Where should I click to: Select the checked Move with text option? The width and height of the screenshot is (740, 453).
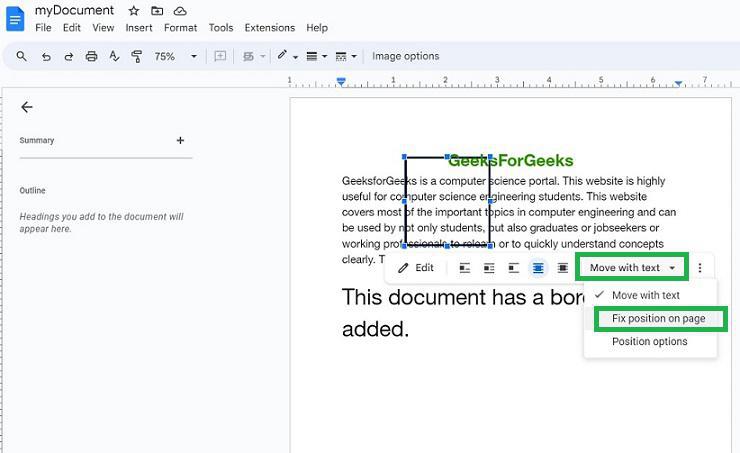[650, 295]
